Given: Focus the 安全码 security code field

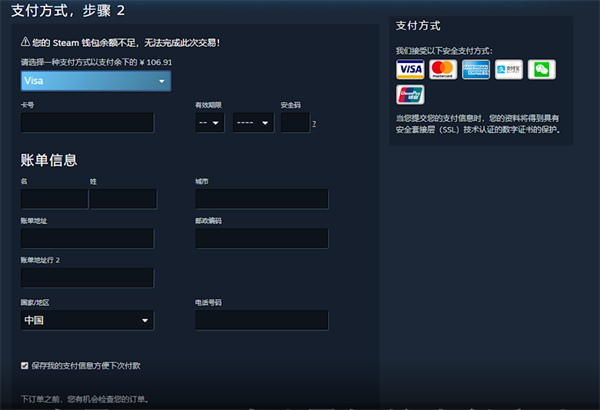Looking at the screenshot, I should click(295, 123).
